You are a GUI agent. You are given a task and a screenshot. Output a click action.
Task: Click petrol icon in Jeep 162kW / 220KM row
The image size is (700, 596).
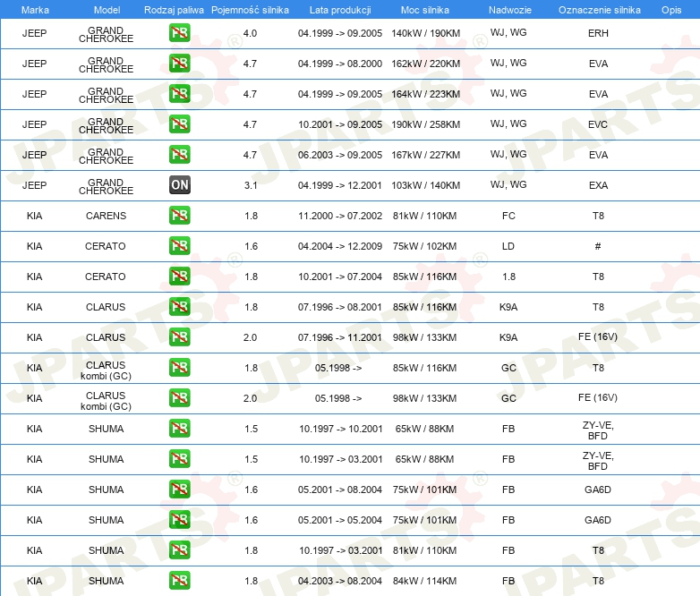[x=179, y=64]
